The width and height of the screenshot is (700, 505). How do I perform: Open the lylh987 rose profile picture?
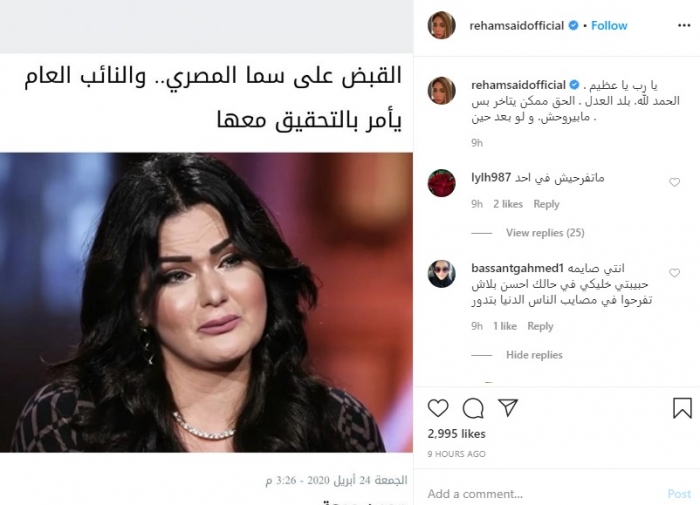(x=442, y=183)
